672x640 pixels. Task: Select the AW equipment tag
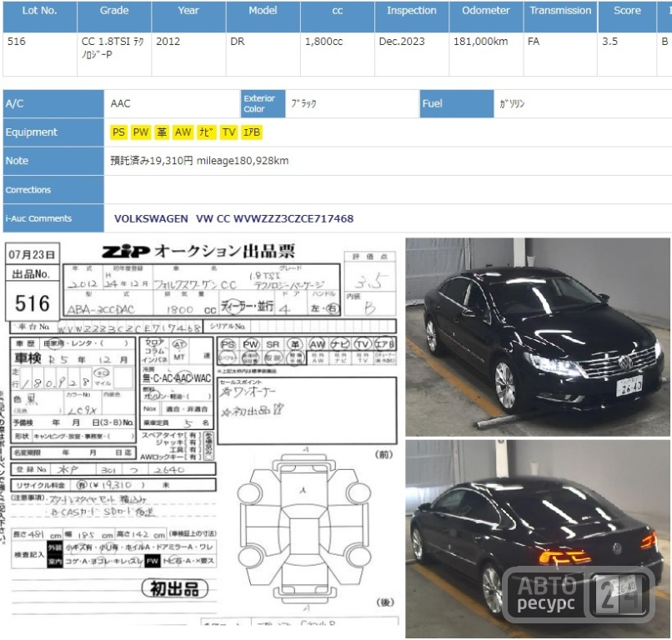click(183, 132)
